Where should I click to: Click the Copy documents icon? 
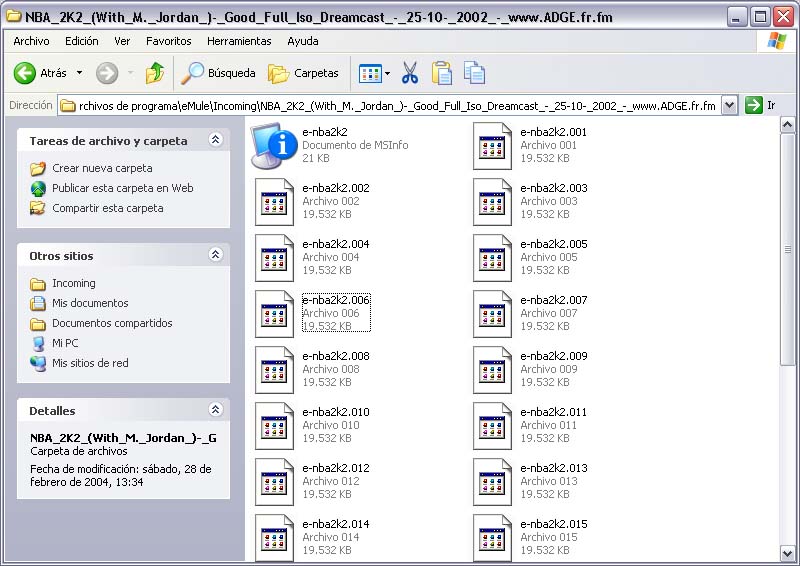[x=474, y=73]
